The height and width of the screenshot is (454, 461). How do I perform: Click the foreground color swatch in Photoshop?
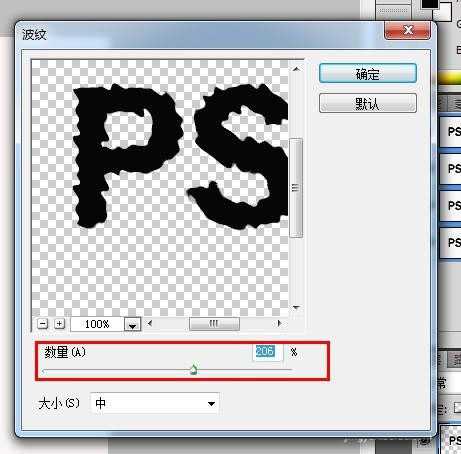click(429, 4)
